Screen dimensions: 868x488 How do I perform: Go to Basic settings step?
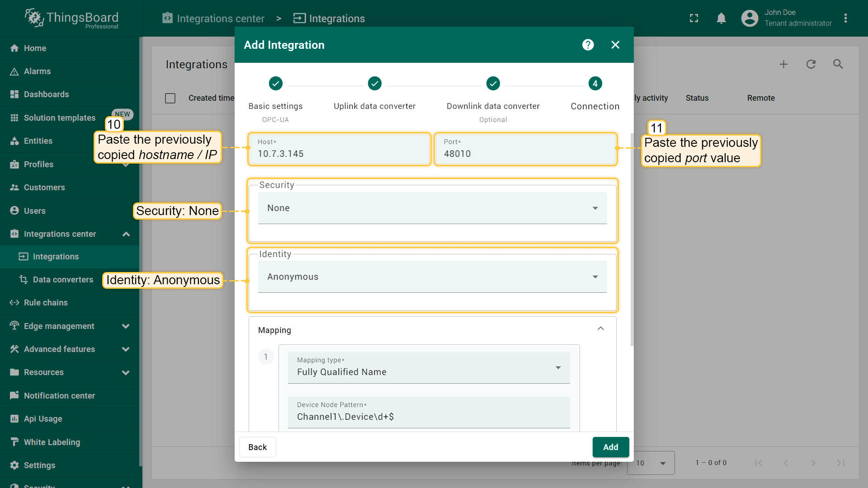(275, 84)
